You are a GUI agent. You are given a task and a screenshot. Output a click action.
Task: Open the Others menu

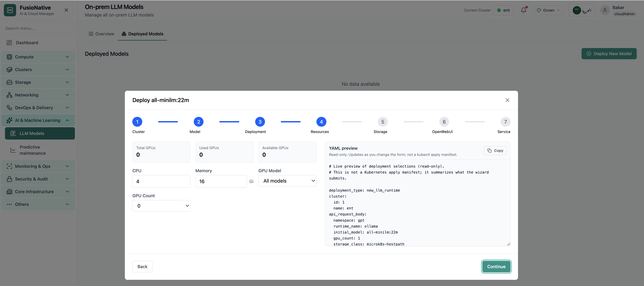coord(38,204)
